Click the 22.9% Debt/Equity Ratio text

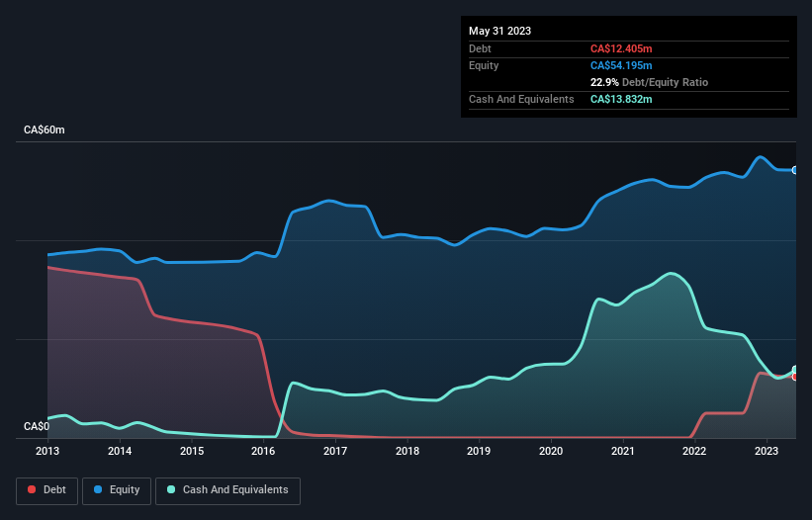pos(649,82)
